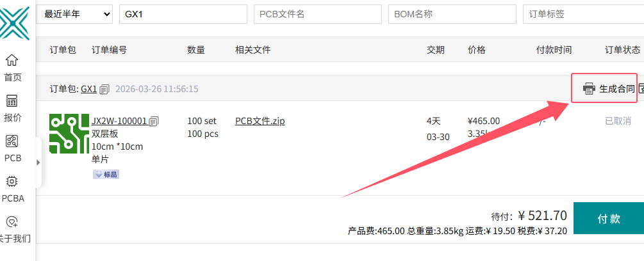Click the 付款 pay button
This screenshot has height=261, width=644.
[609, 218]
